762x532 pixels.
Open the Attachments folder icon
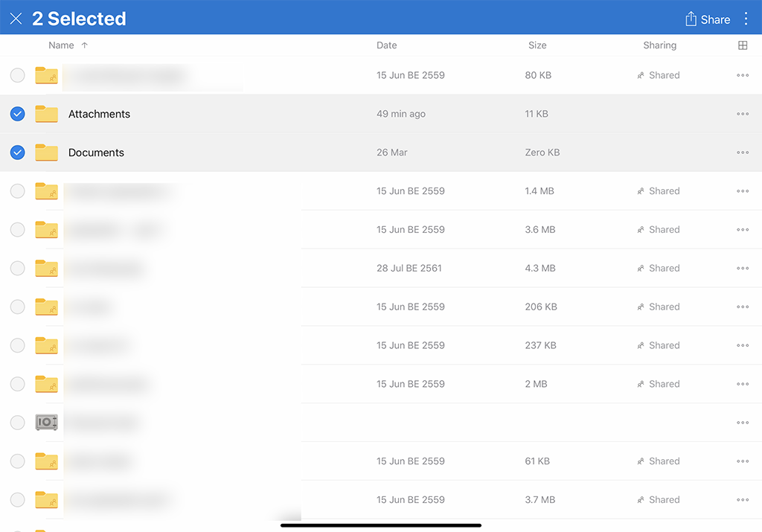click(x=46, y=114)
